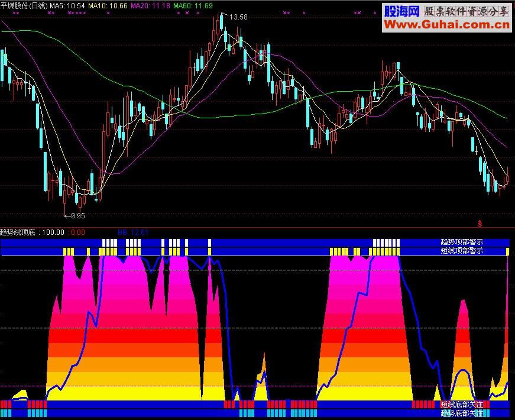Click the 平煤股份(日线) chart title

tap(24, 5)
